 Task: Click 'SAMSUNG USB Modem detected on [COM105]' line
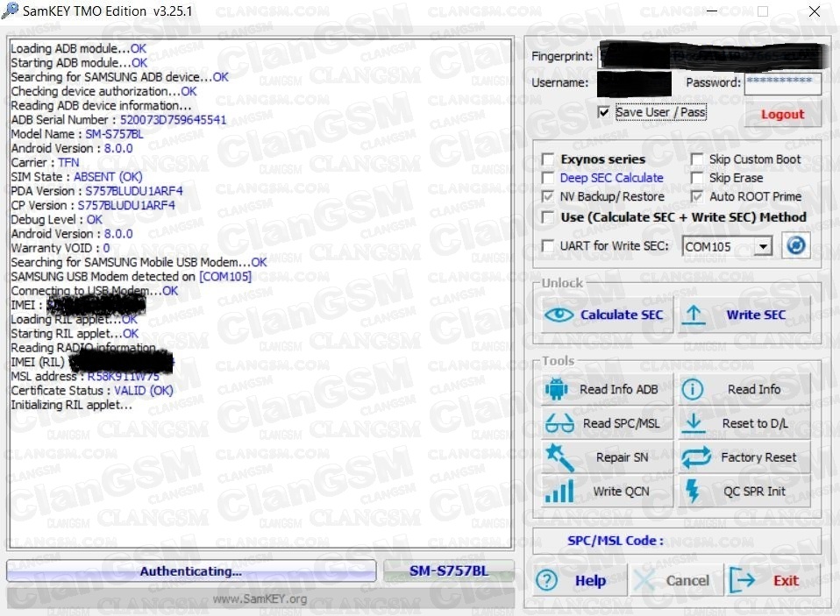[x=132, y=276]
